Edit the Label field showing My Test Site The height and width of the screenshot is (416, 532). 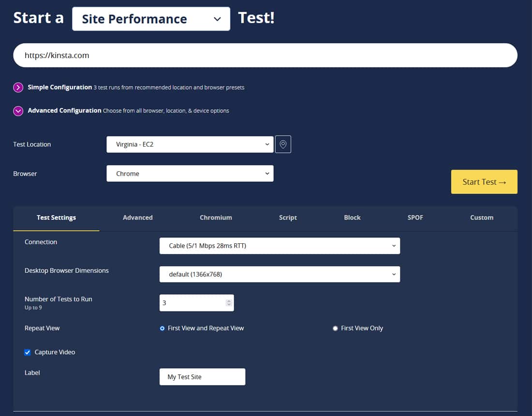tap(202, 376)
